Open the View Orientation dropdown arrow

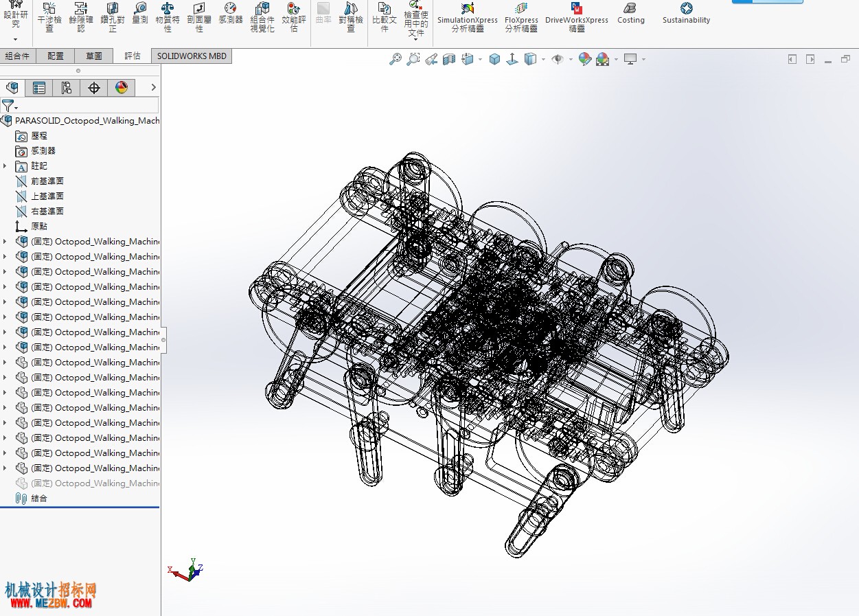pyautogui.click(x=480, y=60)
